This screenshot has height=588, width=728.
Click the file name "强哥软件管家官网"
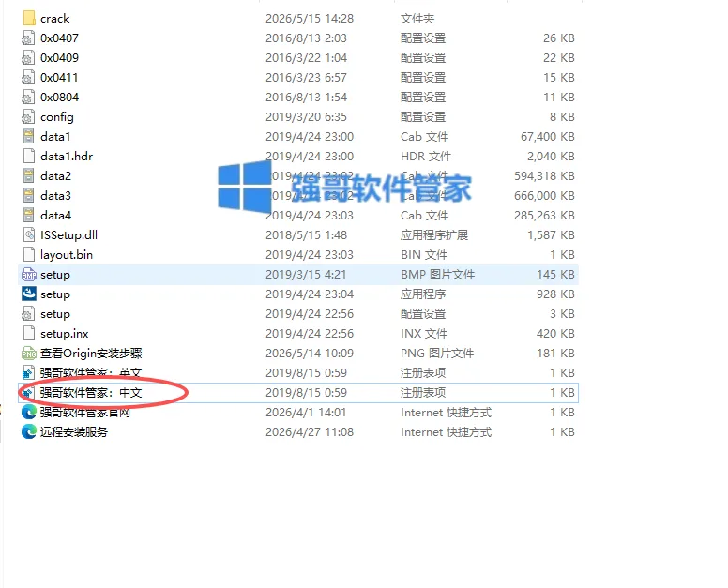pyautogui.click(x=85, y=412)
